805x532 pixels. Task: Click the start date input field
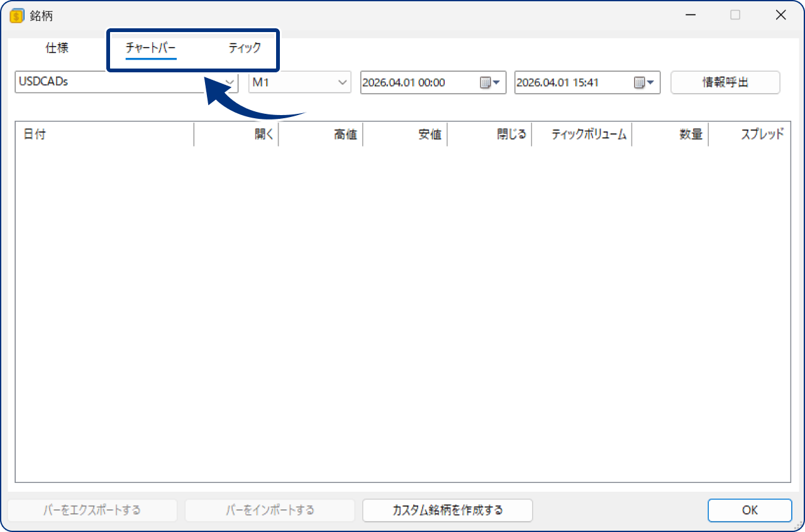pyautogui.click(x=409, y=82)
